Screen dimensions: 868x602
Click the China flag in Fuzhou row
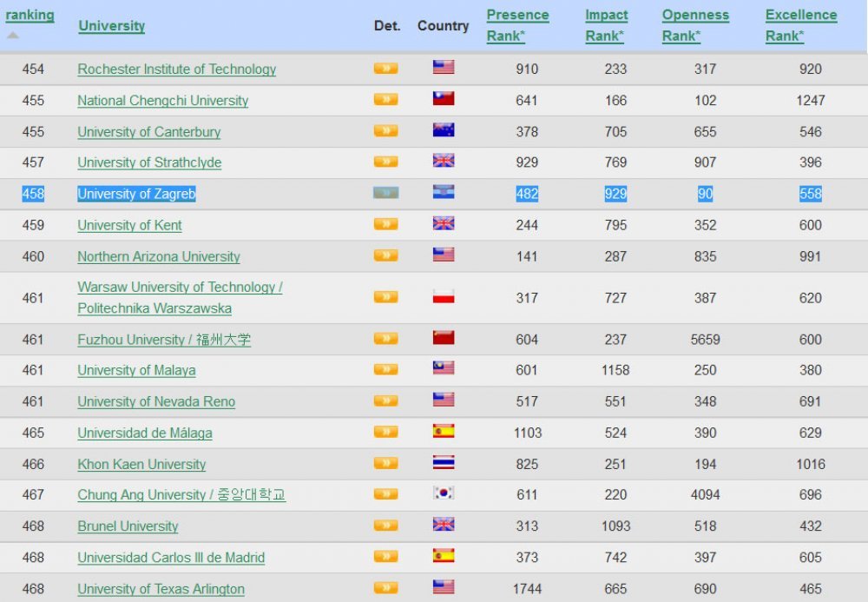click(444, 337)
